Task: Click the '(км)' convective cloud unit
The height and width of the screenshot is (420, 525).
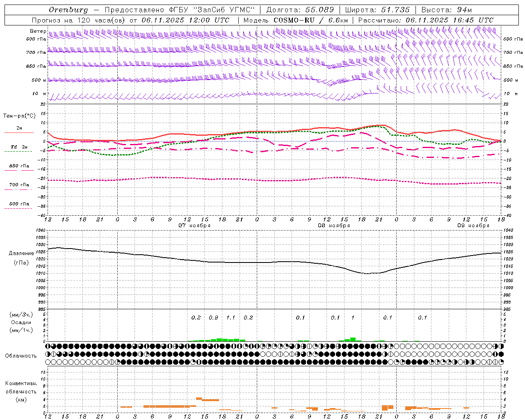Action: 21,399
